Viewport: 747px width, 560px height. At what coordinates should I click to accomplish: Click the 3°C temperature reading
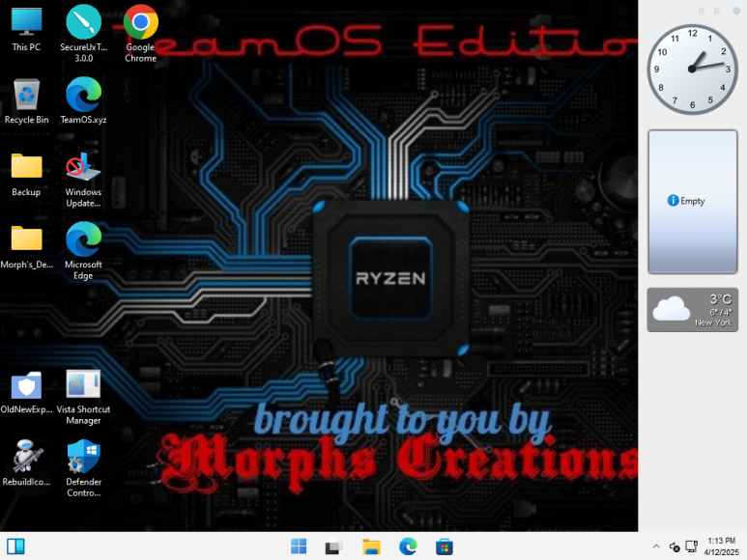[x=720, y=298]
